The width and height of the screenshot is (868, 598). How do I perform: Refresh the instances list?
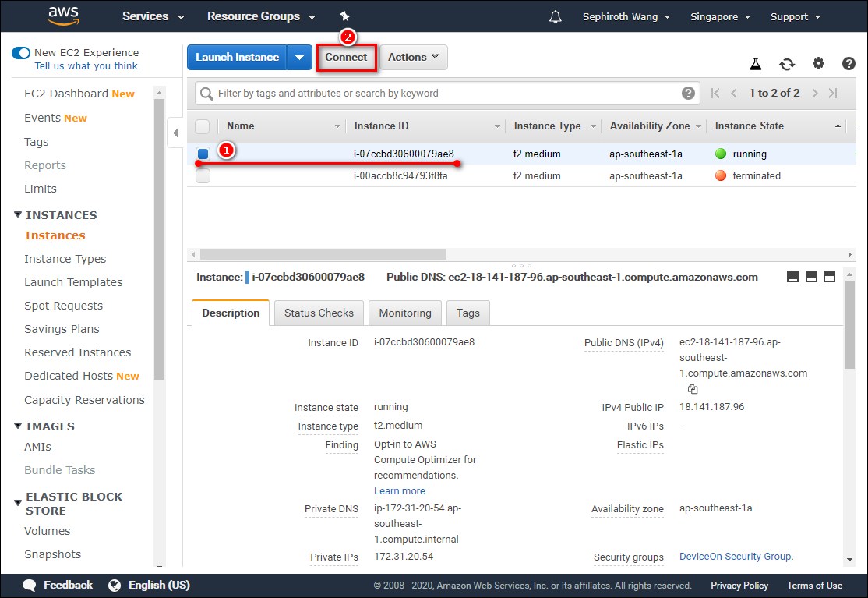point(787,64)
